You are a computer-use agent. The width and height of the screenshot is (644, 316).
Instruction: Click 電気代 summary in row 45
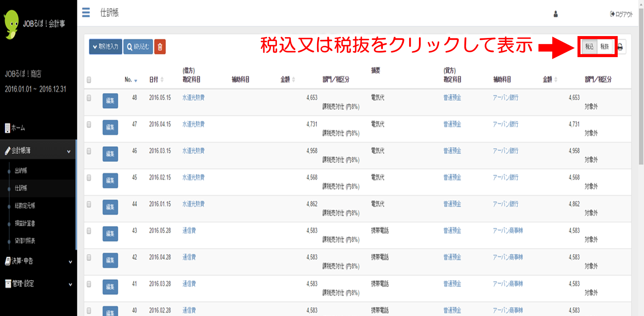(x=378, y=177)
